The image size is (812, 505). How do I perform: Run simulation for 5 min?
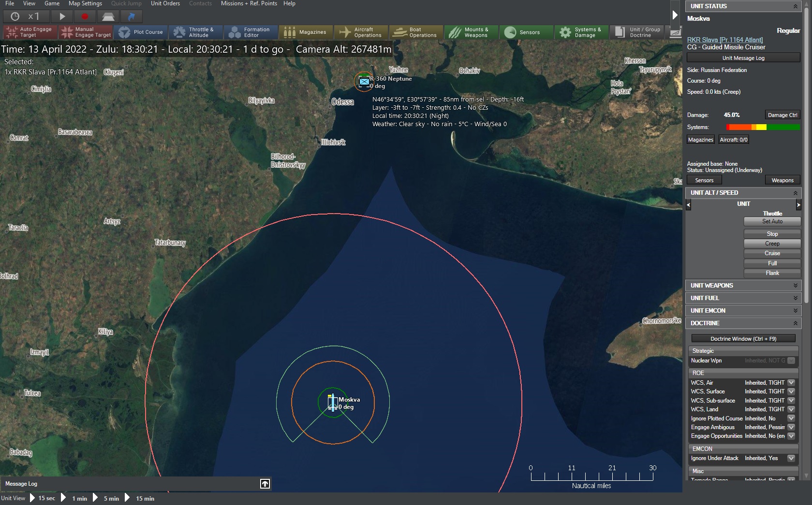(x=106, y=498)
